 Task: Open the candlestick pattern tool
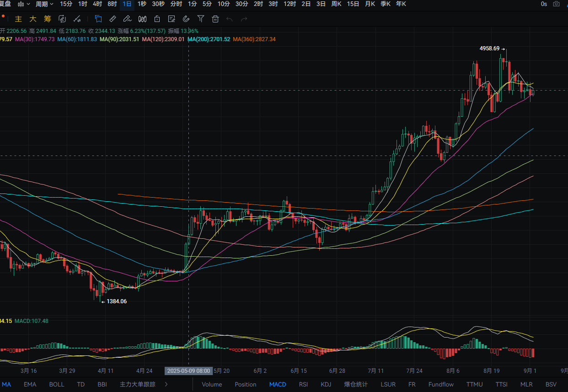(142, 19)
